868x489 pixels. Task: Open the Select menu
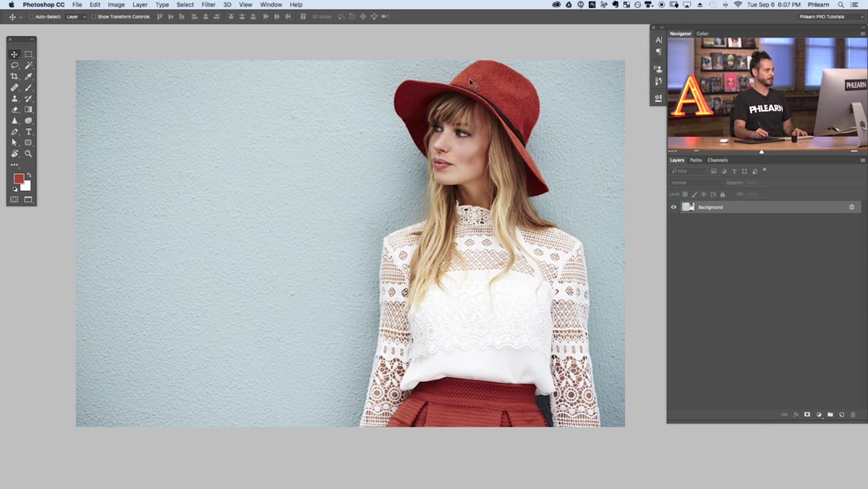tap(185, 4)
